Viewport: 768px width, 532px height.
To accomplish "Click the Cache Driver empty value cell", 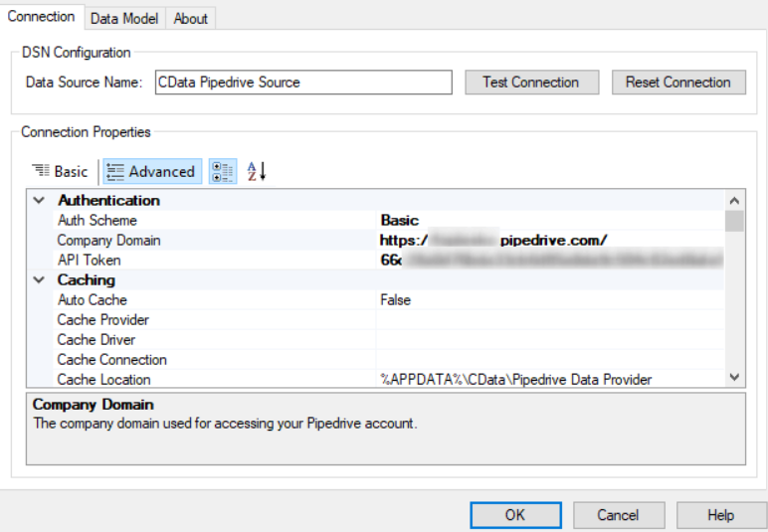I will point(550,340).
